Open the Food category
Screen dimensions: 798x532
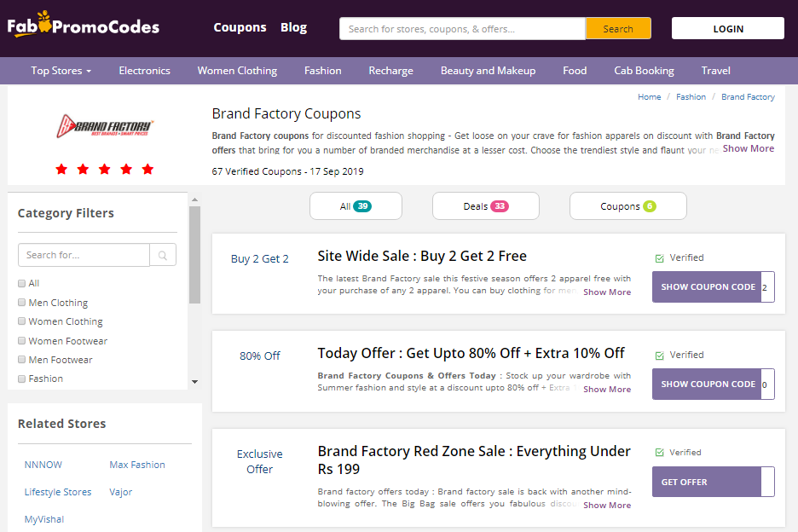pyautogui.click(x=575, y=71)
